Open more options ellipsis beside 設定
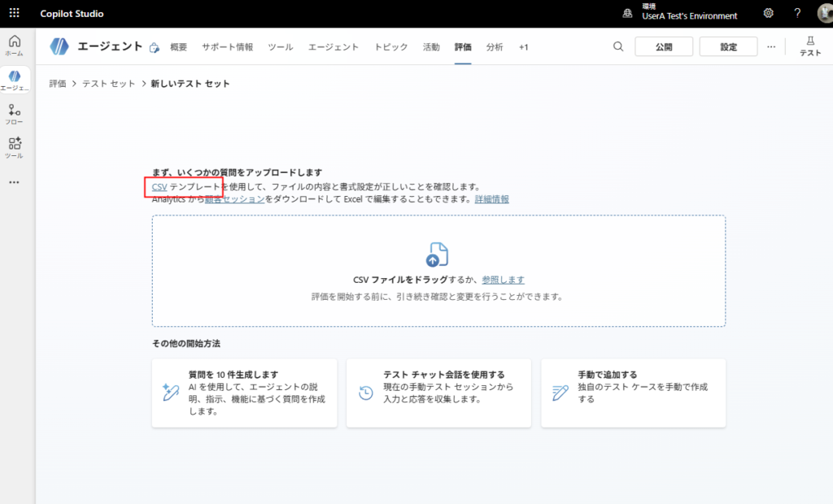Image resolution: width=833 pixels, height=504 pixels. coord(771,47)
